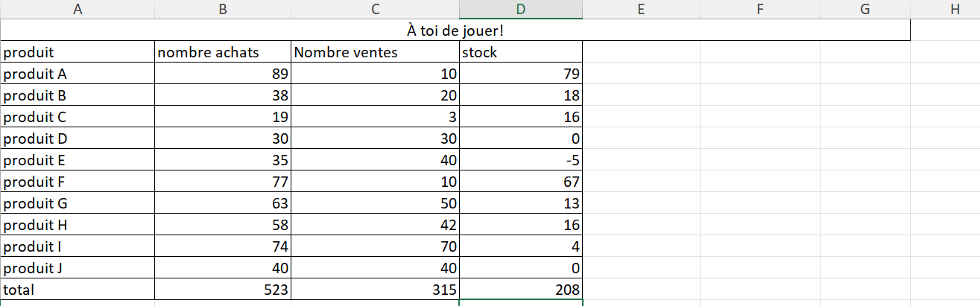
Task: Select column E header
Action: click(641, 10)
